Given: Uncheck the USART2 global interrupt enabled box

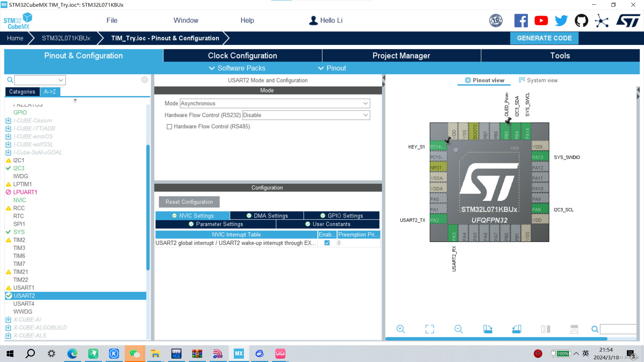Looking at the screenshot, I should click(327, 243).
